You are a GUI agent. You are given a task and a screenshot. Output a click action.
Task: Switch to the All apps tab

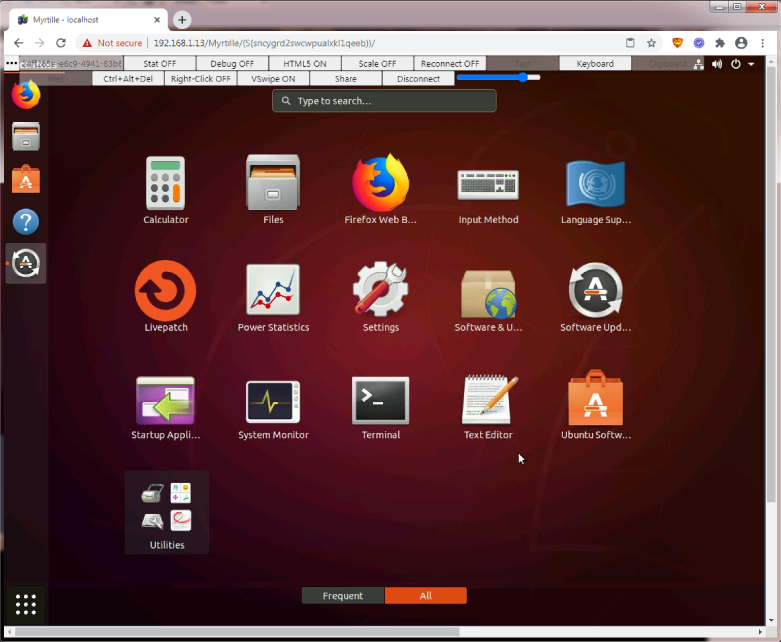pos(425,596)
